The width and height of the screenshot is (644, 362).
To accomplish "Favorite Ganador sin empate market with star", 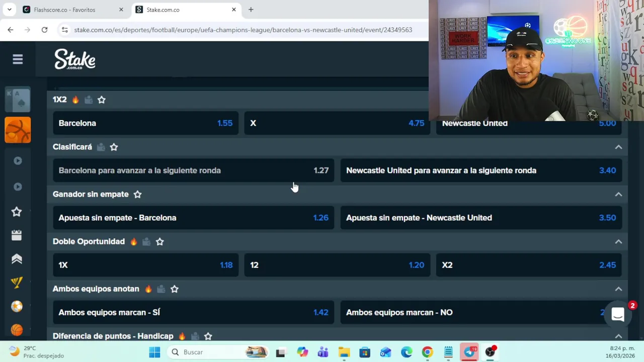I will point(137,194).
